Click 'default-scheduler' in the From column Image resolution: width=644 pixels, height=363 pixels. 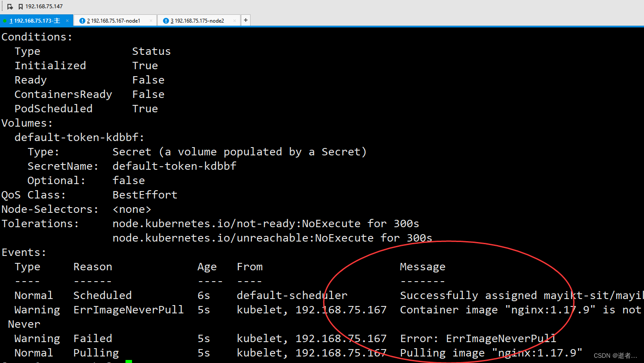292,296
